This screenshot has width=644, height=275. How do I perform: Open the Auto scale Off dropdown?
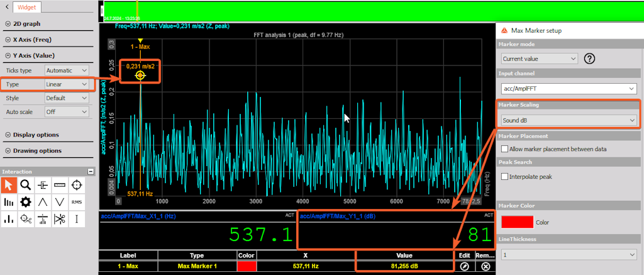67,112
